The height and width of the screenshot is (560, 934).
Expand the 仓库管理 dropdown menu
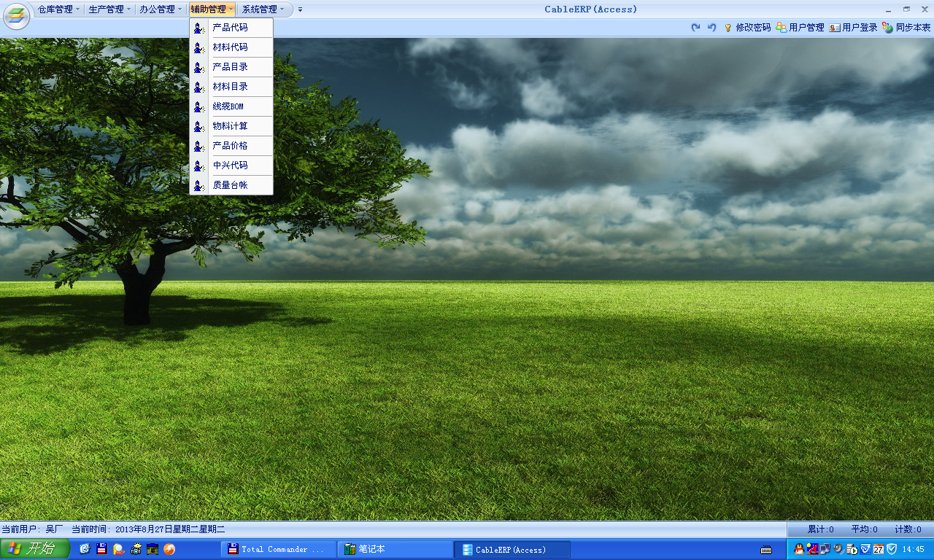coord(59,9)
